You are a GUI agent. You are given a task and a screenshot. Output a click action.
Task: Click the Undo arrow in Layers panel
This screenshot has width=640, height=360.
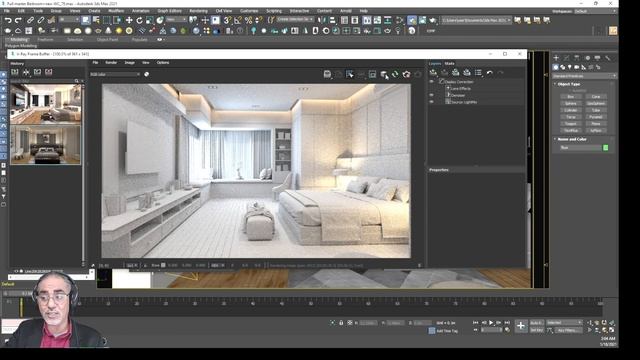pos(489,73)
